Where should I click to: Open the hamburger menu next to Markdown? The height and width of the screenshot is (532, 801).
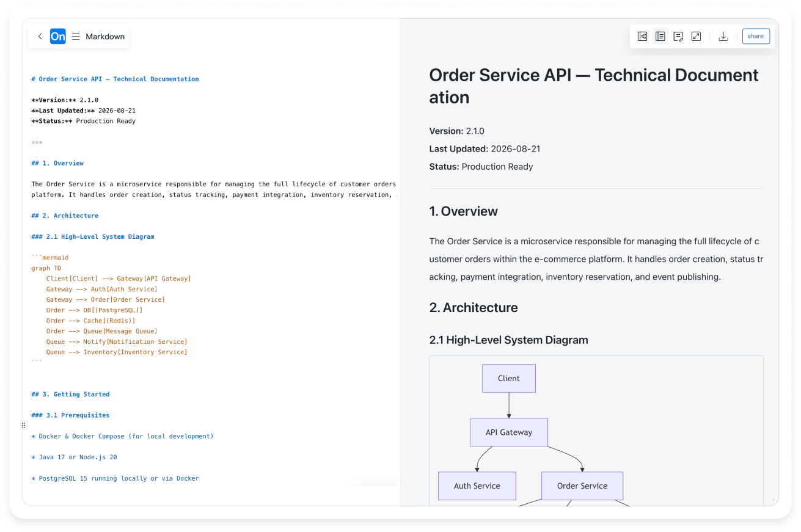point(76,37)
